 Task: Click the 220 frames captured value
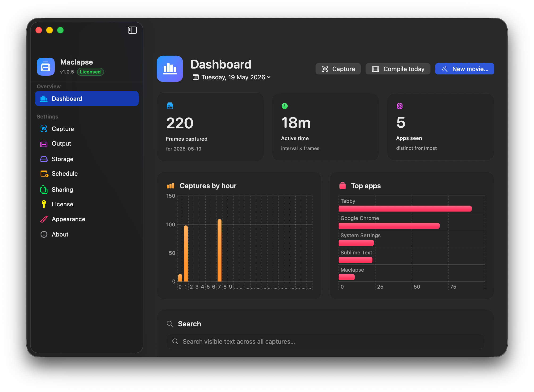click(180, 123)
